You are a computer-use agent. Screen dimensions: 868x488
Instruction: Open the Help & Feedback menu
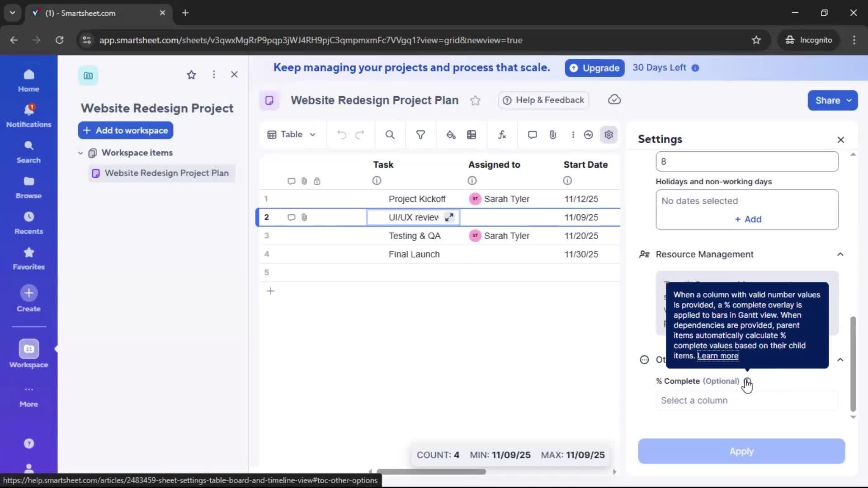point(543,100)
